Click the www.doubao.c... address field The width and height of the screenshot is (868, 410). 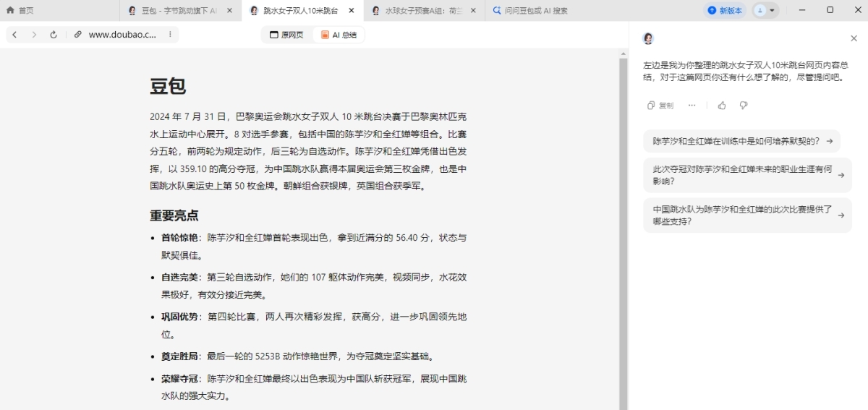point(122,34)
